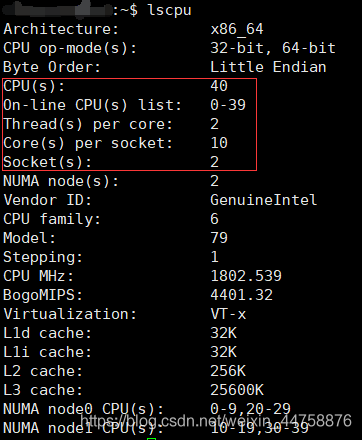Select the L3 cache value 25600K
This screenshot has width=362, height=440.
click(x=237, y=390)
